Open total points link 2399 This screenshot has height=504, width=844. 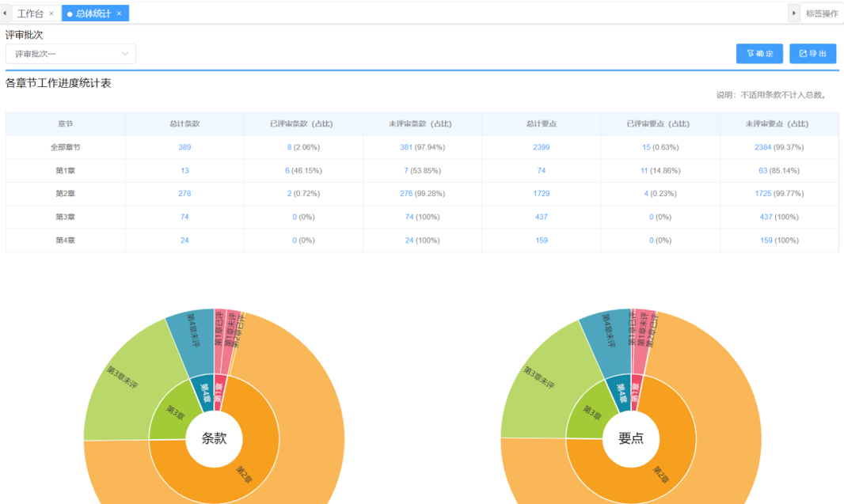pyautogui.click(x=542, y=147)
